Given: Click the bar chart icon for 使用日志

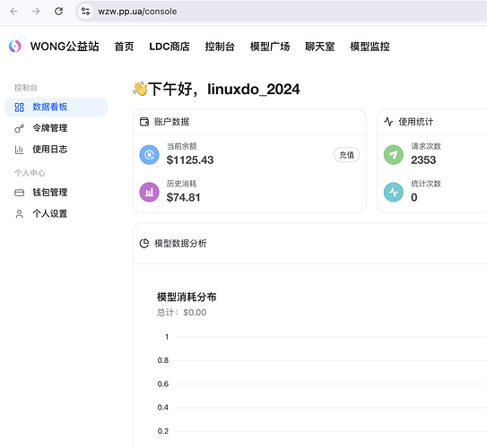Looking at the screenshot, I should [19, 150].
